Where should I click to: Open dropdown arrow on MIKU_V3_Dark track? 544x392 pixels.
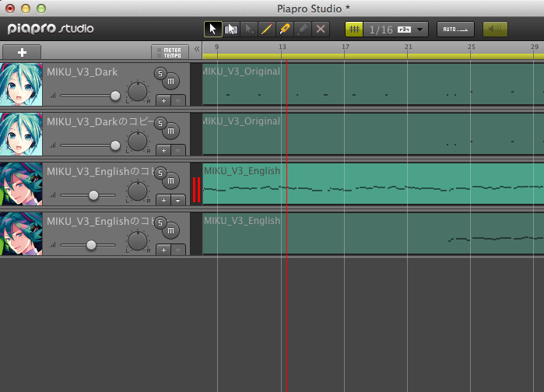tap(178, 101)
